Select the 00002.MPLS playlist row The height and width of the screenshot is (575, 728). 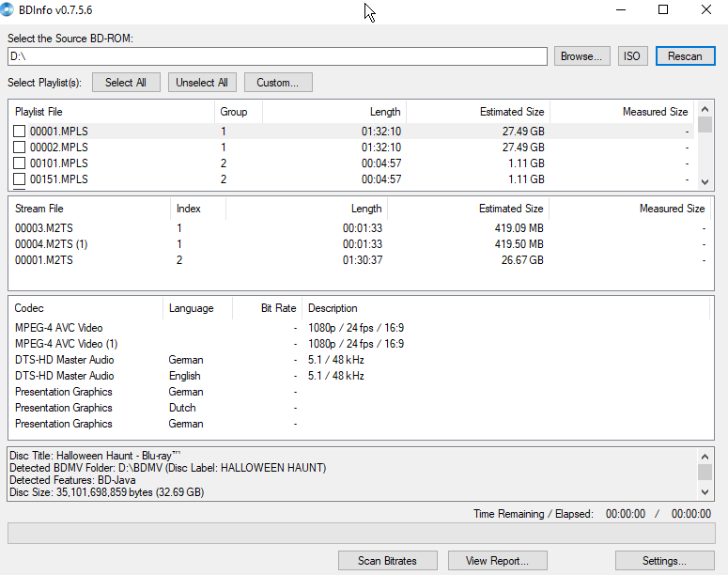click(x=353, y=148)
